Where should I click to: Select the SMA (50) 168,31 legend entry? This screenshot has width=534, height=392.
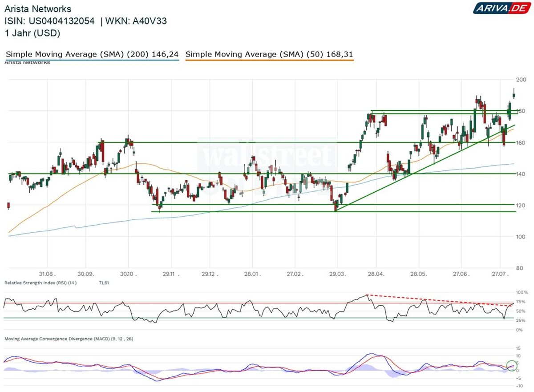270,54
